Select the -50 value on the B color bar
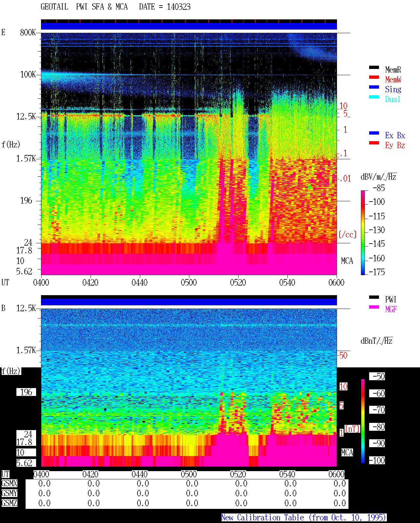The image size is (420, 523). 377,376
